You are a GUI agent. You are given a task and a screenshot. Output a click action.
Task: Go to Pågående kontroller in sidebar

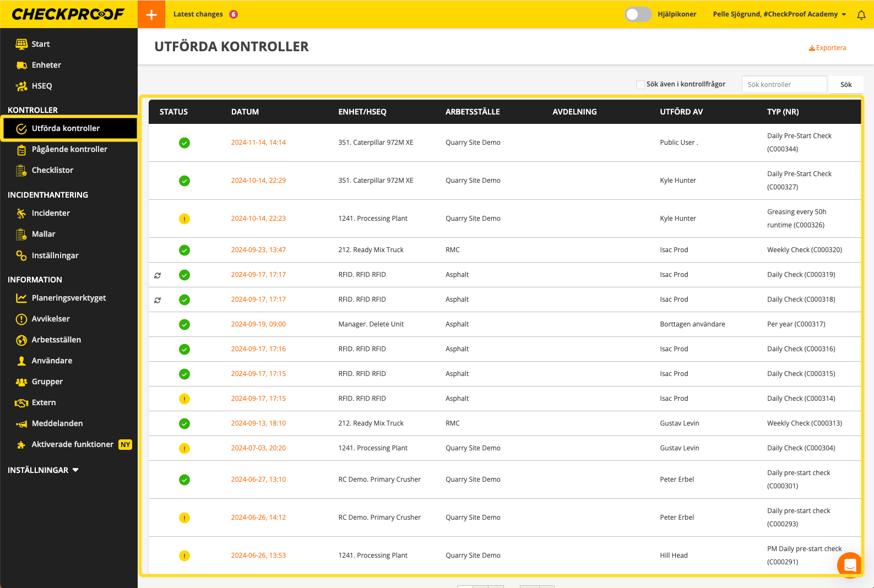pos(69,149)
